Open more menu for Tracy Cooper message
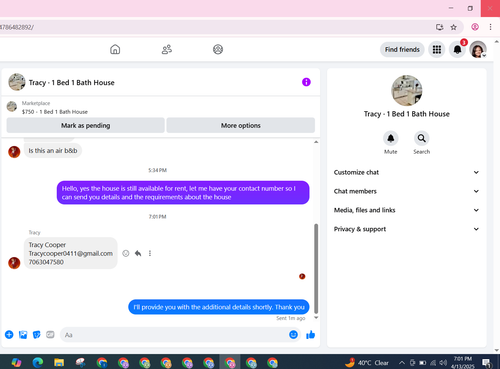Viewport: 500px width, 369px height. pos(150,253)
